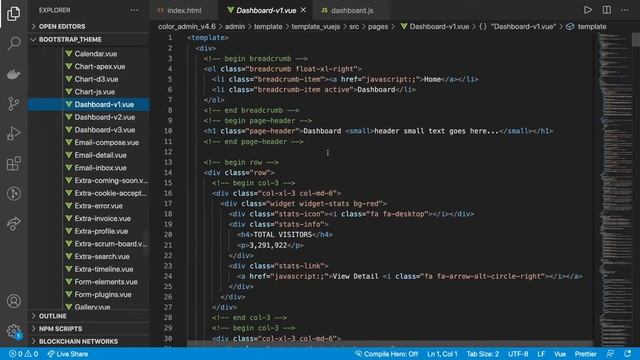
Task: Close the Dashboard-v1.vue tab
Action: (x=303, y=10)
